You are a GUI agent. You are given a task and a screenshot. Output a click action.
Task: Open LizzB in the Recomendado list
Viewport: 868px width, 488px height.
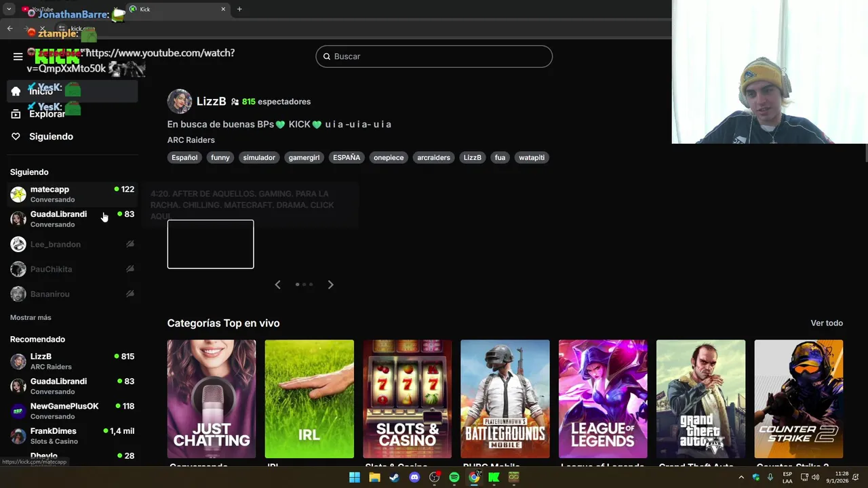point(72,361)
